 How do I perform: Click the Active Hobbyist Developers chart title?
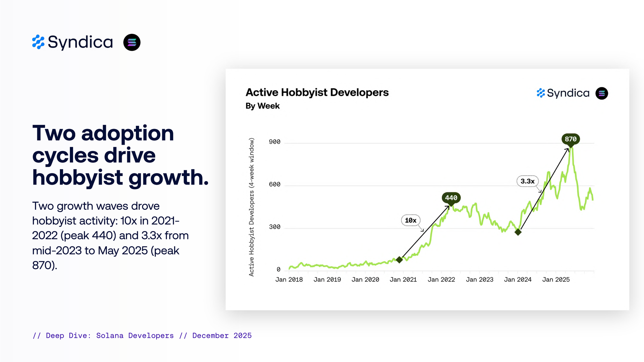point(317,92)
